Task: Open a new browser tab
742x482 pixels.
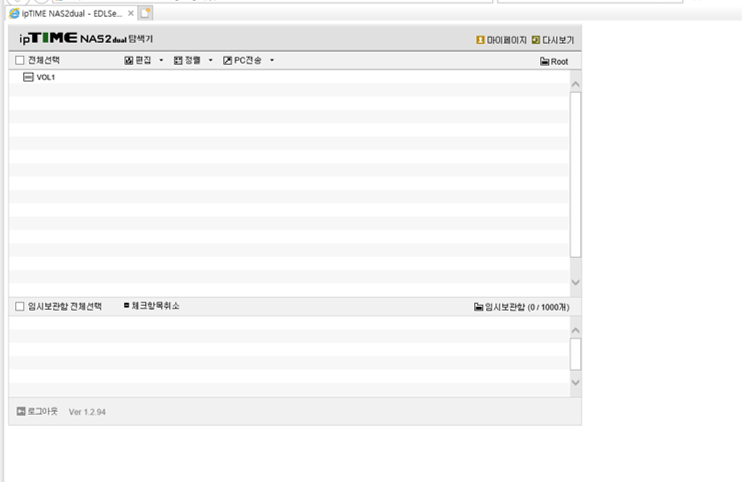Action: coord(145,13)
